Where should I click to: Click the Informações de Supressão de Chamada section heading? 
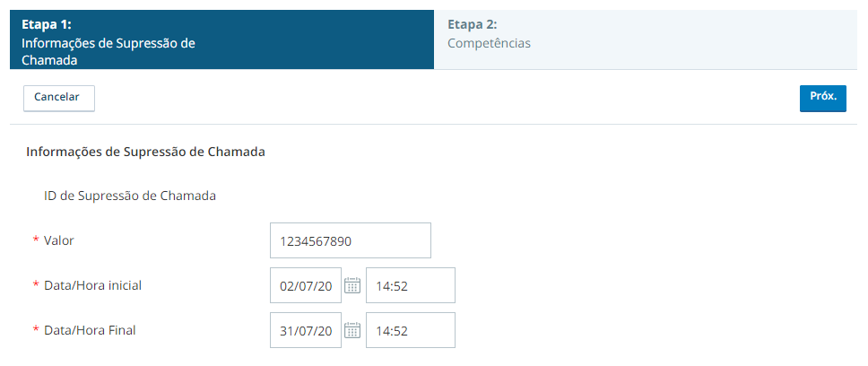145,152
